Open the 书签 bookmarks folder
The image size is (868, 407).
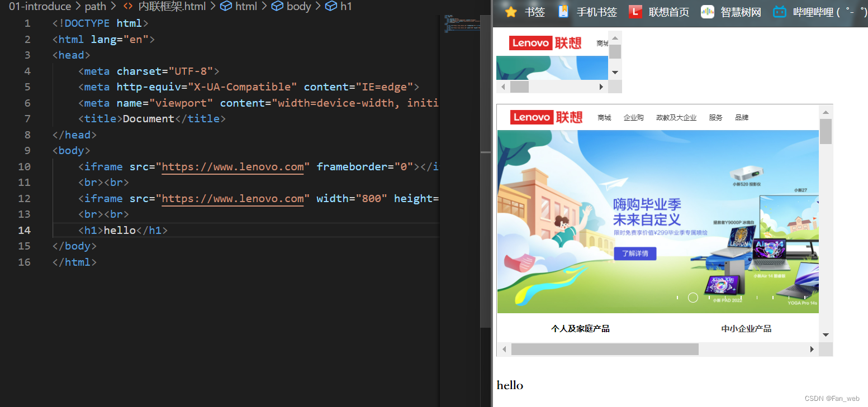pyautogui.click(x=535, y=12)
